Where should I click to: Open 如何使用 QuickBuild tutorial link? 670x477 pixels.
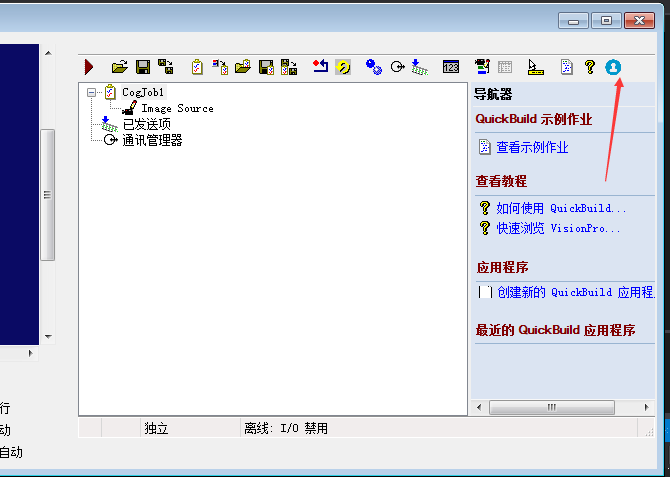(x=561, y=208)
